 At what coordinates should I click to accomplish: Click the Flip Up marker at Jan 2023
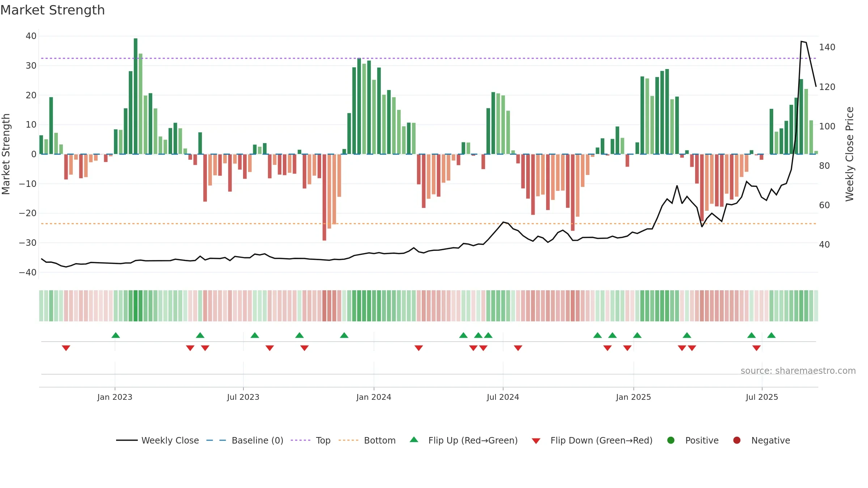pyautogui.click(x=116, y=335)
